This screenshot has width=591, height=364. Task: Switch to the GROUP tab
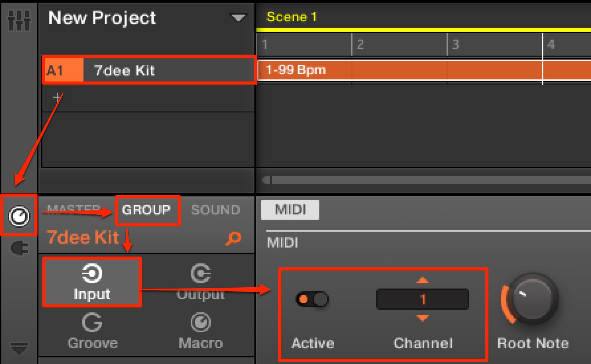(146, 210)
